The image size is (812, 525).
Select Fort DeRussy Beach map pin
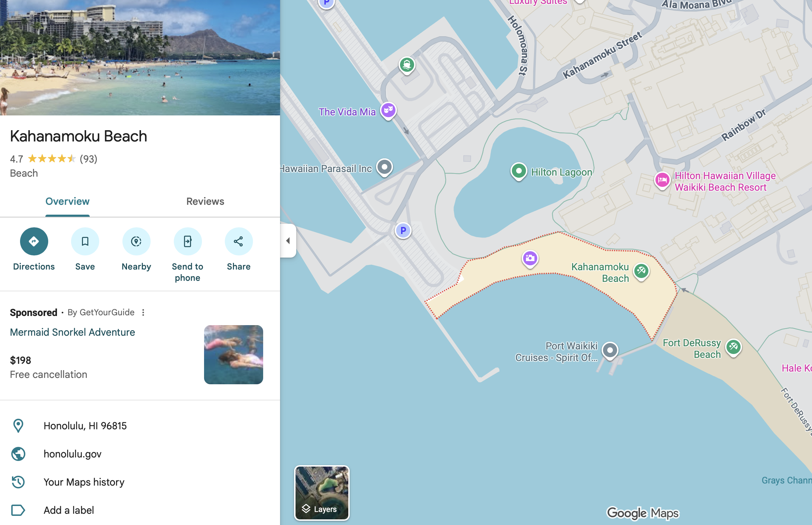click(x=734, y=347)
